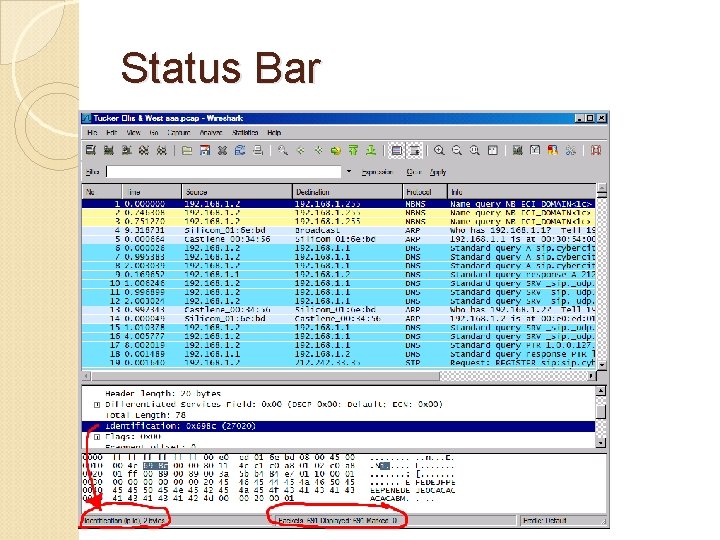Click packet details scrollbar down arrow
The height and width of the screenshot is (540, 720).
601,443
